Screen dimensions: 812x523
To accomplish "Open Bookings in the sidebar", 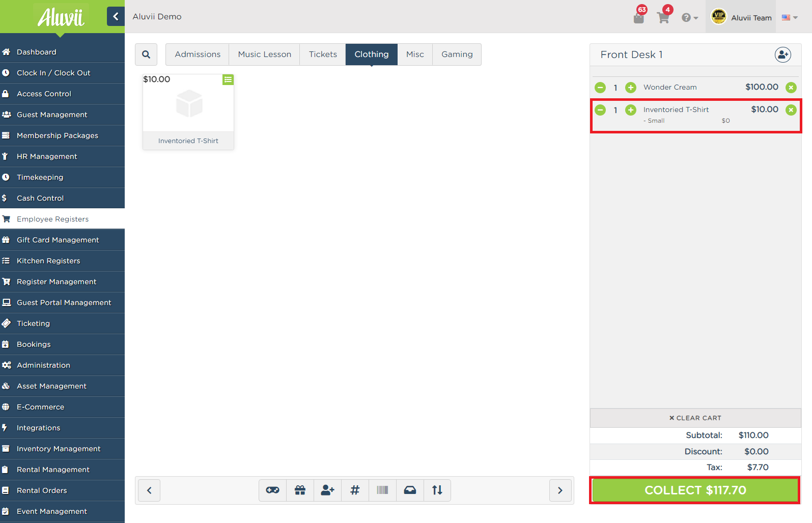I will [62, 344].
